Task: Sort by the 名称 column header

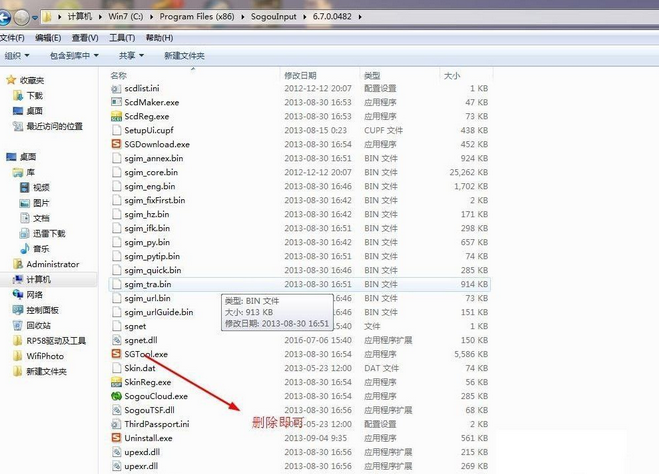Action: coord(118,75)
